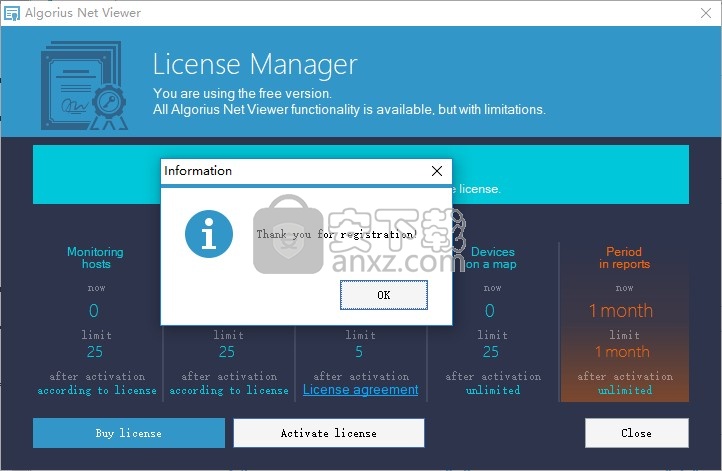Close the Information dialog with X
This screenshot has width=722, height=471.
click(437, 171)
